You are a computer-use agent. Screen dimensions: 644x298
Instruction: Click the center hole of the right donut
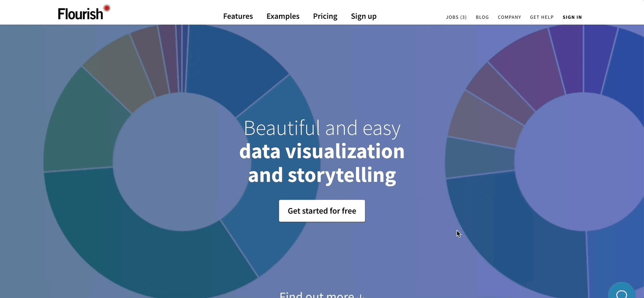[581, 161]
